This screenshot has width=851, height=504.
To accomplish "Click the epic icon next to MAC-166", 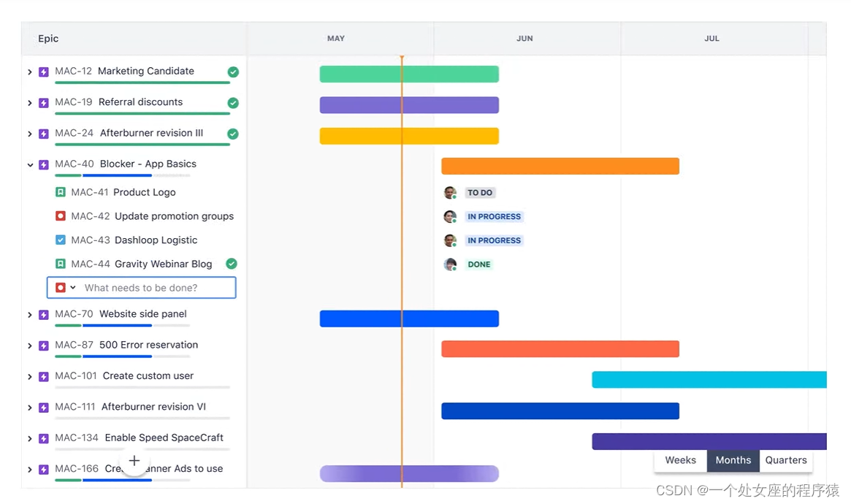I will [x=43, y=468].
